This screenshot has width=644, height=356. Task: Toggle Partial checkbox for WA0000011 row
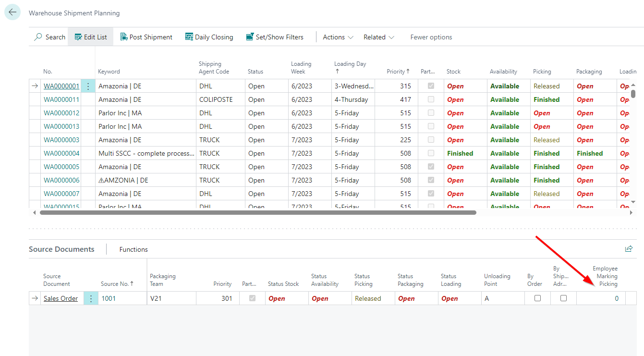tap(431, 100)
